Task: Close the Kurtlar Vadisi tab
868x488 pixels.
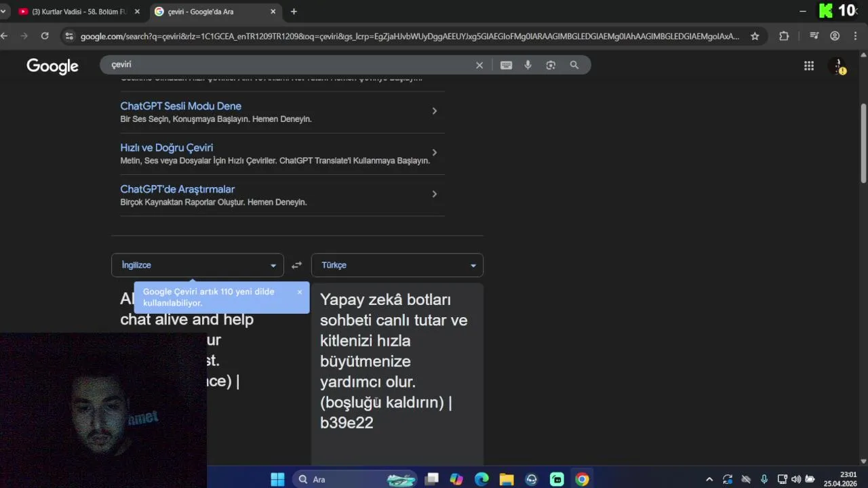Action: click(x=137, y=12)
